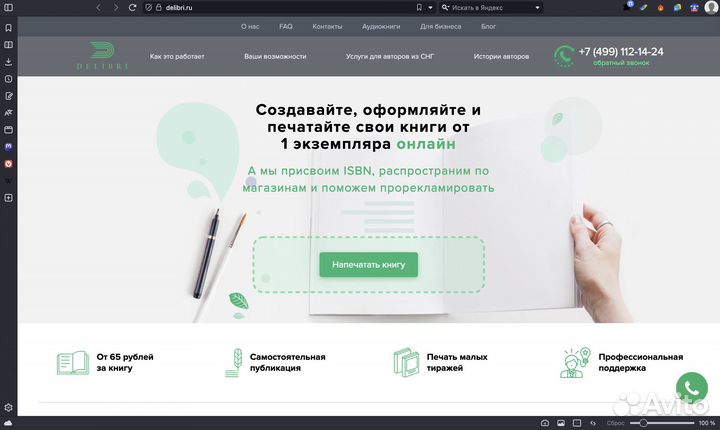Open the Vivaldi web panel
Image resolution: width=720 pixels, height=430 pixels.
[x=8, y=164]
